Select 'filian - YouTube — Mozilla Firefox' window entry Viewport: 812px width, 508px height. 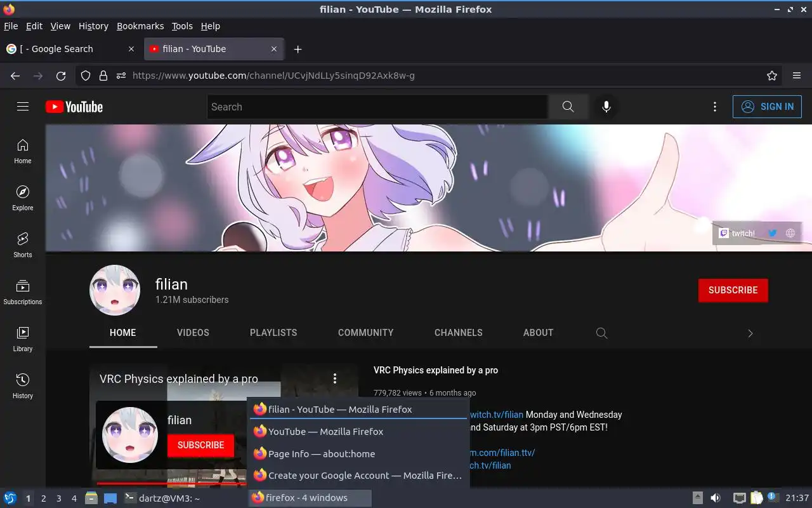click(x=358, y=410)
